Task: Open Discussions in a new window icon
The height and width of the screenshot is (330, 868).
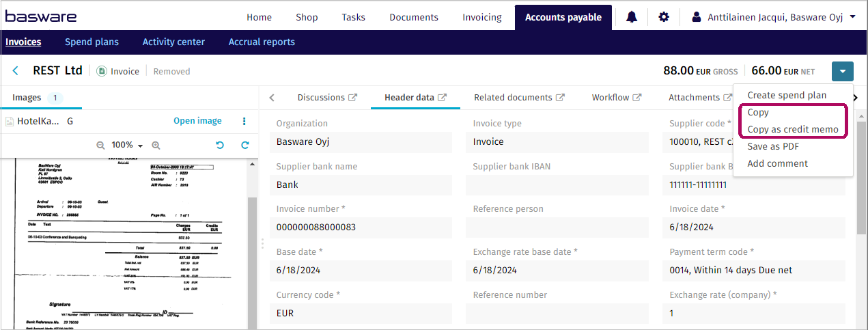Action: pyautogui.click(x=353, y=98)
